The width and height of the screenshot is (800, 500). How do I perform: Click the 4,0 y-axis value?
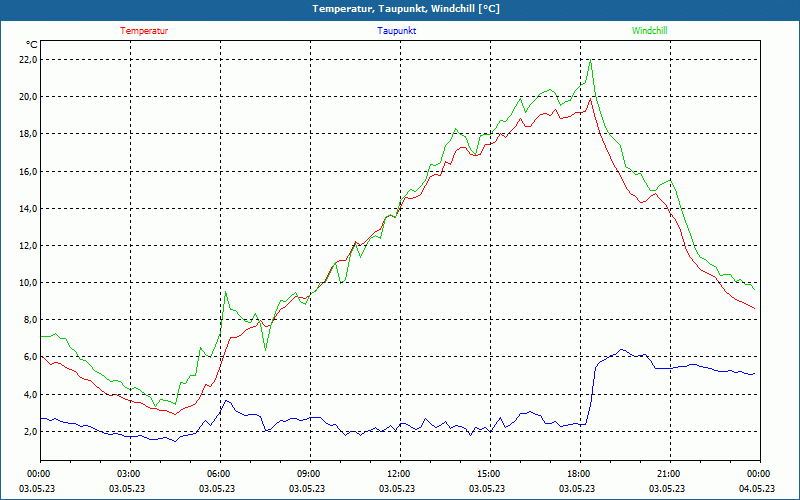click(31, 394)
